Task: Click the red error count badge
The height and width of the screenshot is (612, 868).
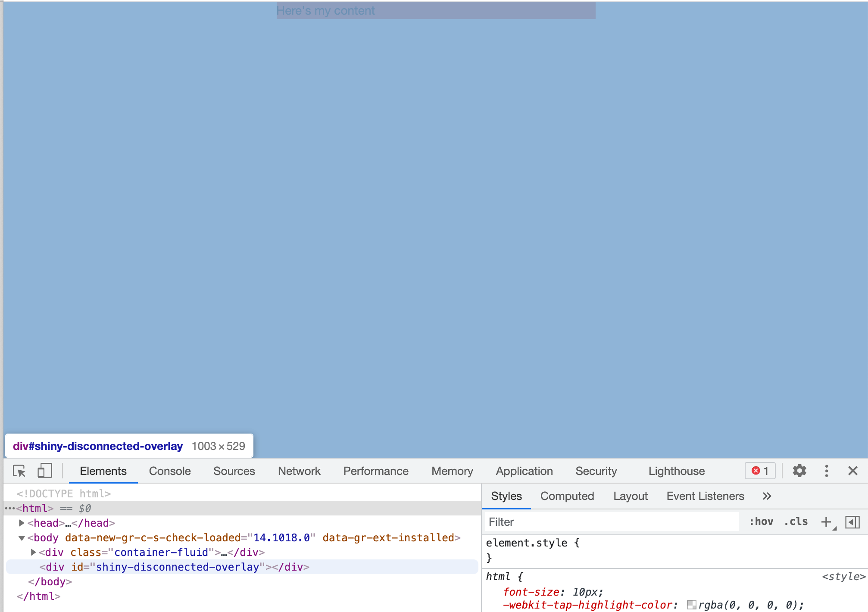Action: [760, 471]
